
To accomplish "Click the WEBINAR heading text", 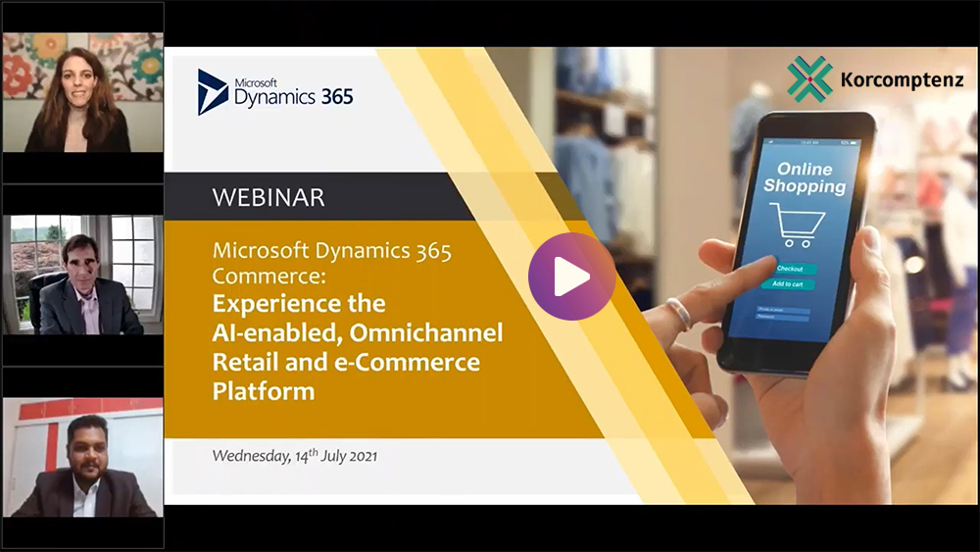I will [x=269, y=197].
